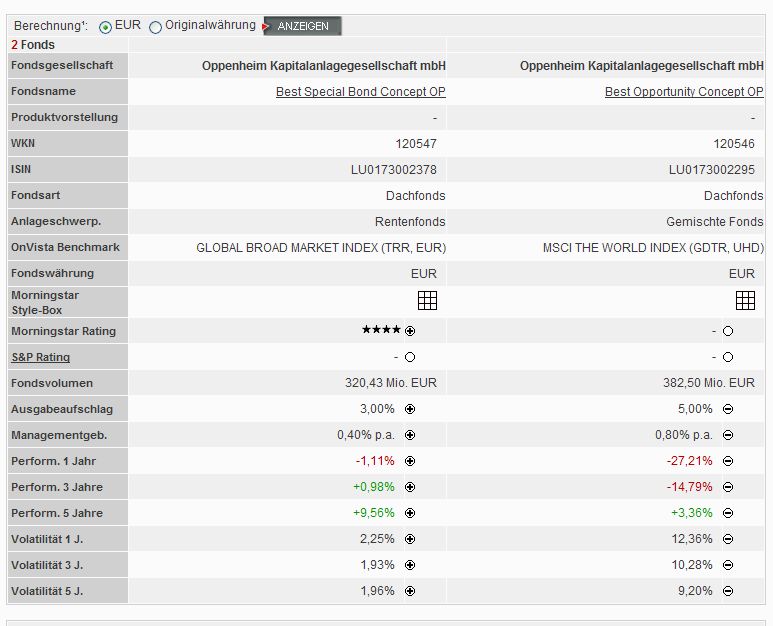Screen dimensions: 773x626
Task: Select the Originalwährung radio button
Action: [x=156, y=27]
